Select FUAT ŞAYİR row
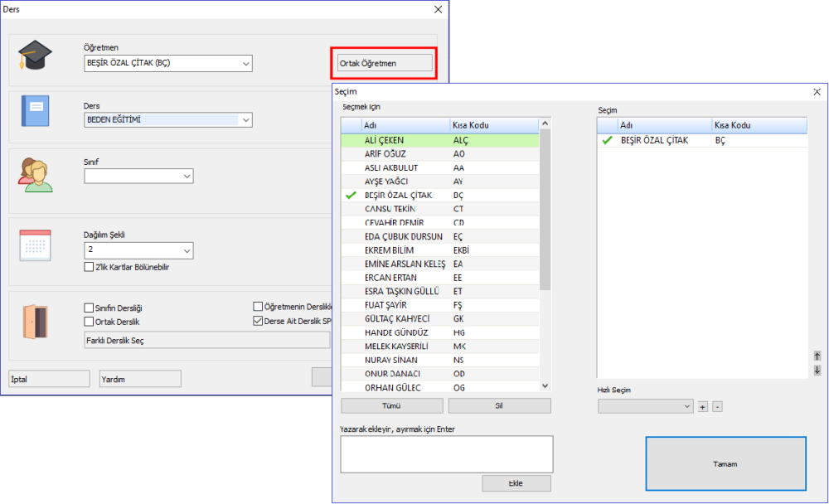Image resolution: width=829 pixels, height=504 pixels. [x=440, y=305]
